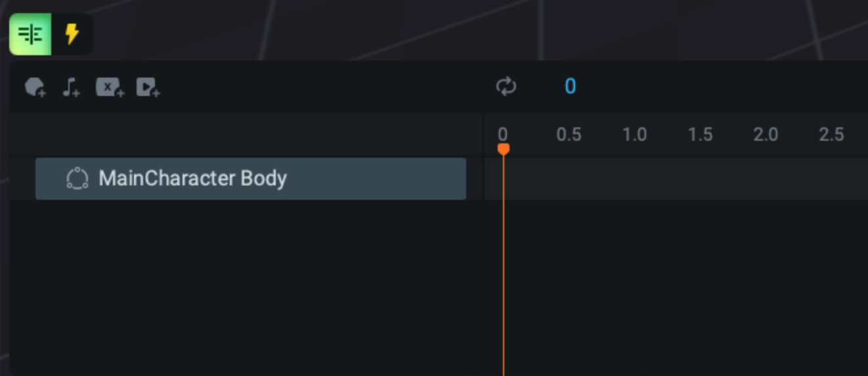This screenshot has width=868, height=376.
Task: Jump to the 0.5 ruler mark
Action: coord(569,135)
